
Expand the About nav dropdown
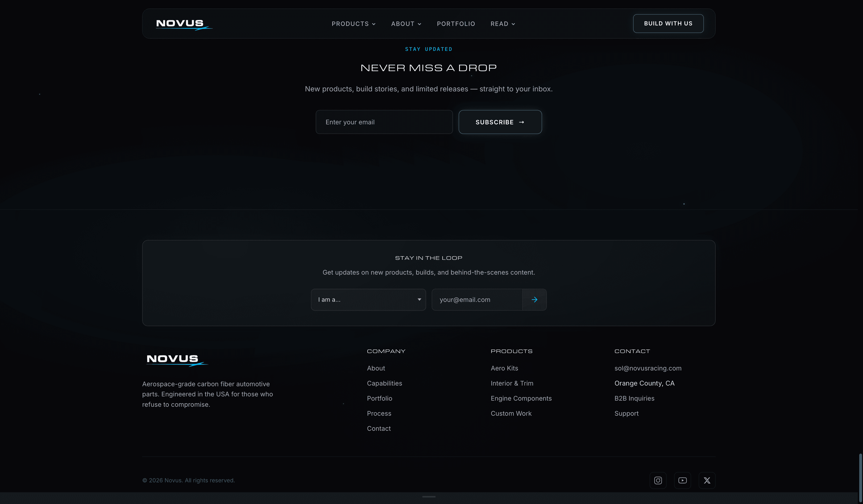406,24
